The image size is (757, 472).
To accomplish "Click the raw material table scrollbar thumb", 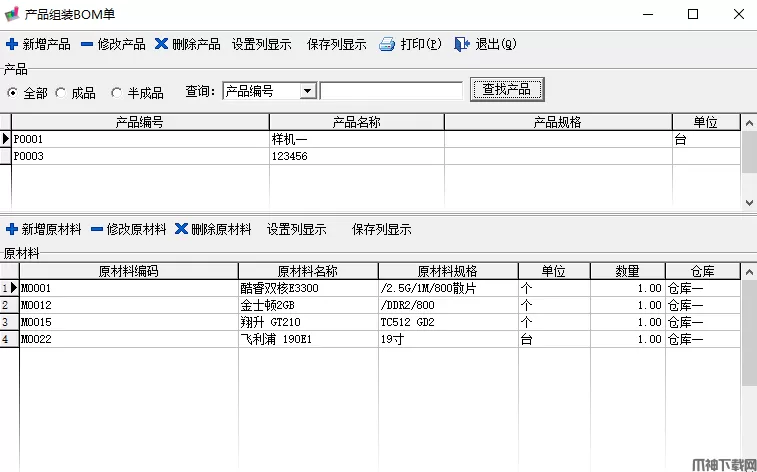I will [749, 333].
